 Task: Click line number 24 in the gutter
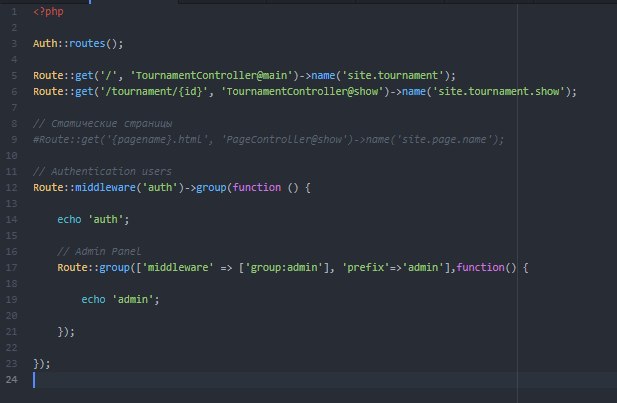tap(12, 380)
